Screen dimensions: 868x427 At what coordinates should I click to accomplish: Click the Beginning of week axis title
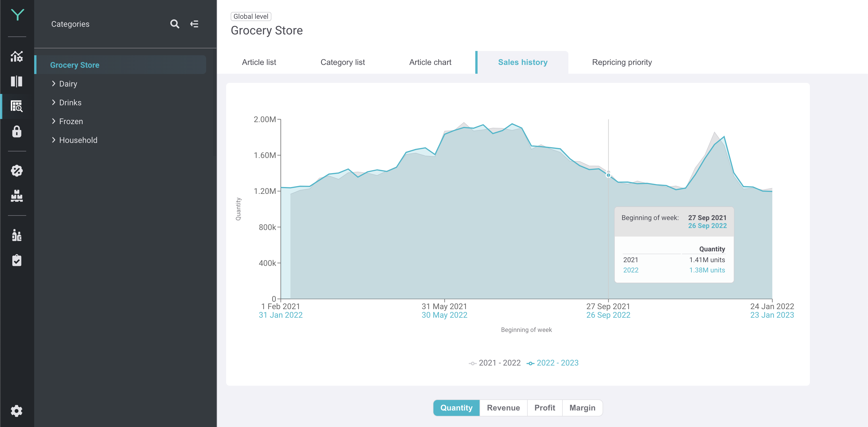tap(526, 330)
